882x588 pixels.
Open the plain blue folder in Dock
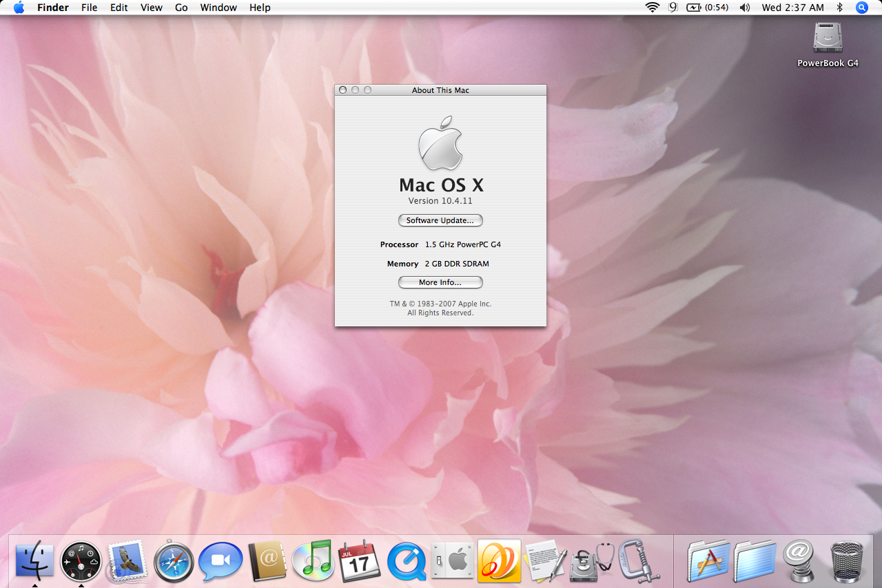pyautogui.click(x=755, y=562)
